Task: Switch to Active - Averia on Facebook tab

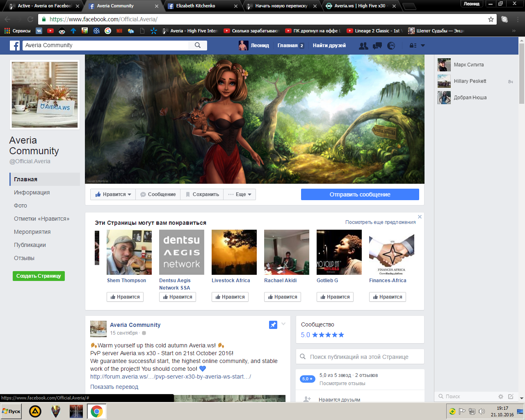Action: click(45, 6)
